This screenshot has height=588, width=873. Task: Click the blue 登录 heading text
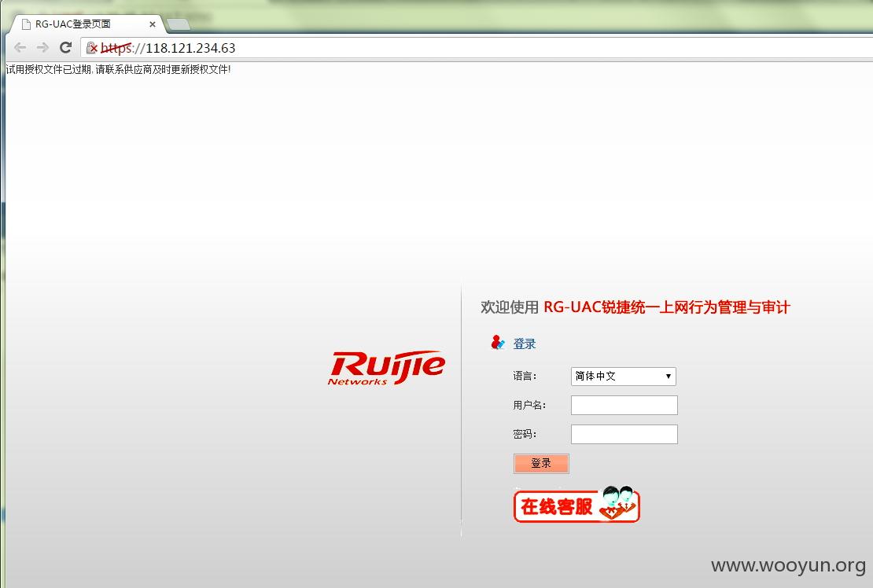(525, 344)
